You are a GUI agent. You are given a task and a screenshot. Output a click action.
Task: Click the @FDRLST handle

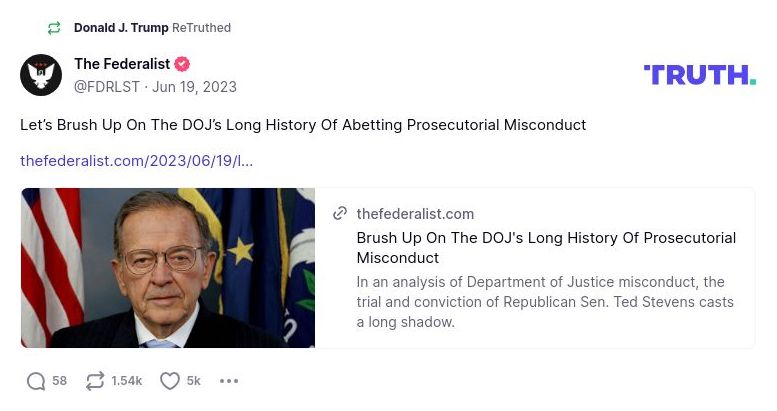coord(107,87)
